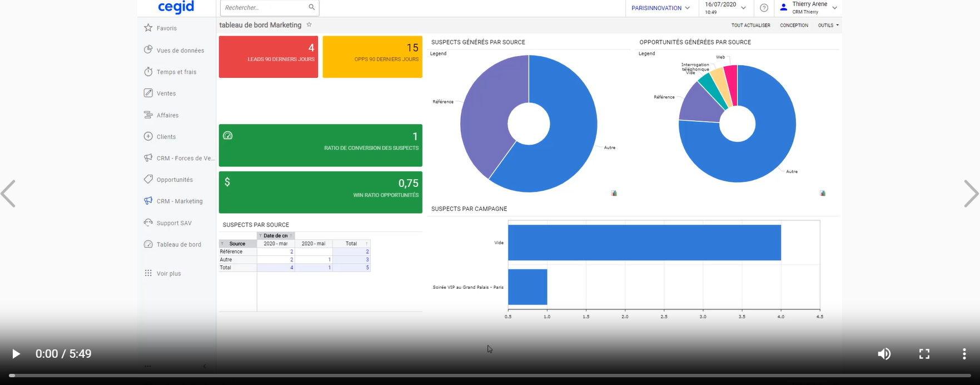Open the sidebar three-dots options at bottom
Screen dimensions: 980x385
click(148, 366)
